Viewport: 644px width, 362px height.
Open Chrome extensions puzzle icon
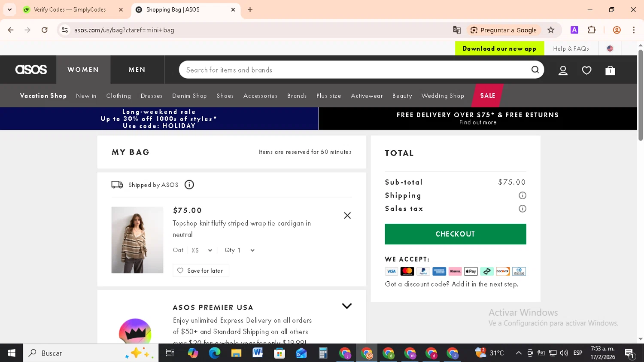[x=592, y=30]
